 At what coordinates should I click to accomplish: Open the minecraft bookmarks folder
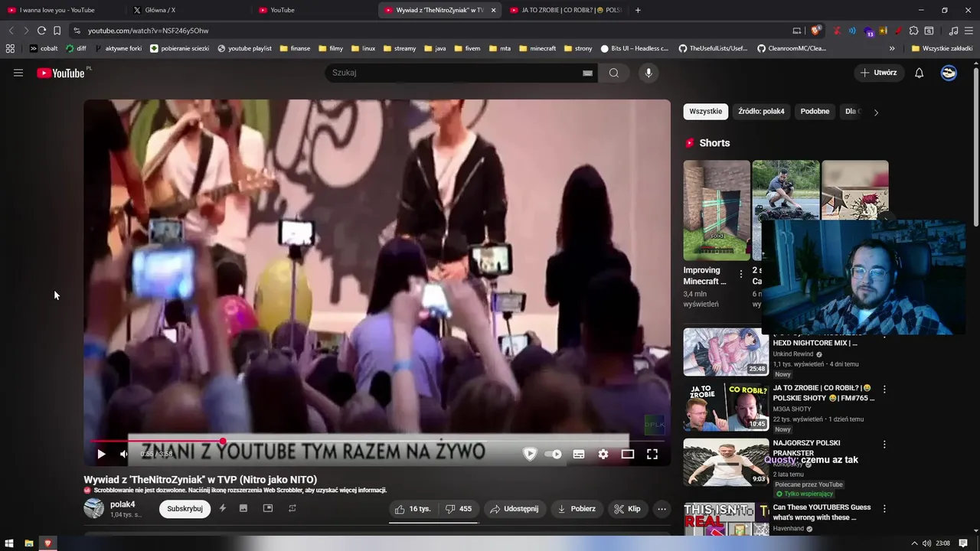coord(537,48)
